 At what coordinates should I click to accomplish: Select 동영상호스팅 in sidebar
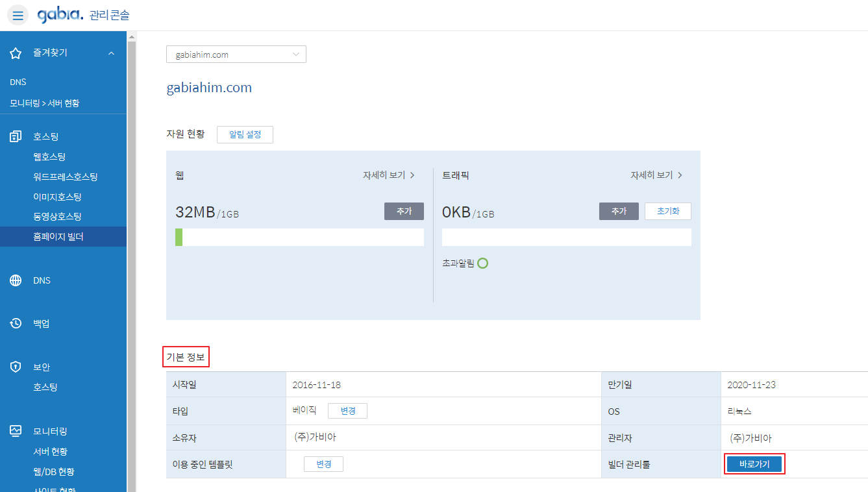point(57,216)
